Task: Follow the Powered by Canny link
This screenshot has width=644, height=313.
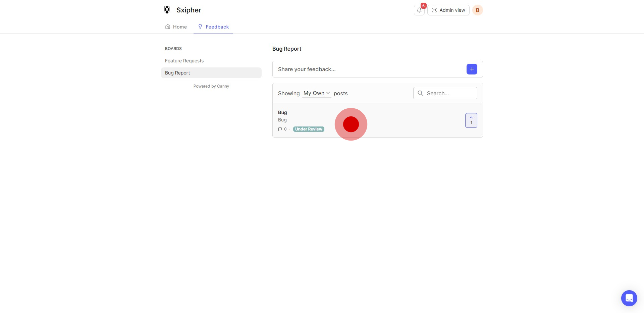Action: click(x=211, y=86)
